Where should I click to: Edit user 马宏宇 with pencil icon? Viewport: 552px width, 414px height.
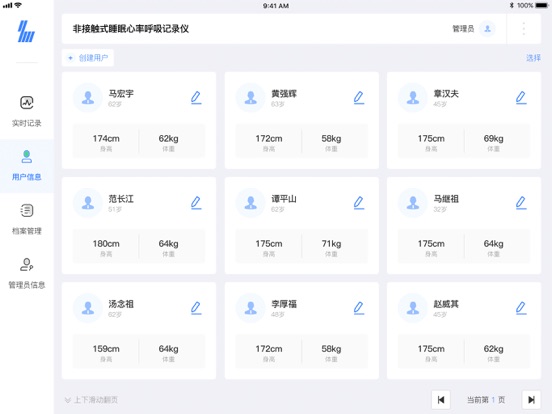point(196,98)
